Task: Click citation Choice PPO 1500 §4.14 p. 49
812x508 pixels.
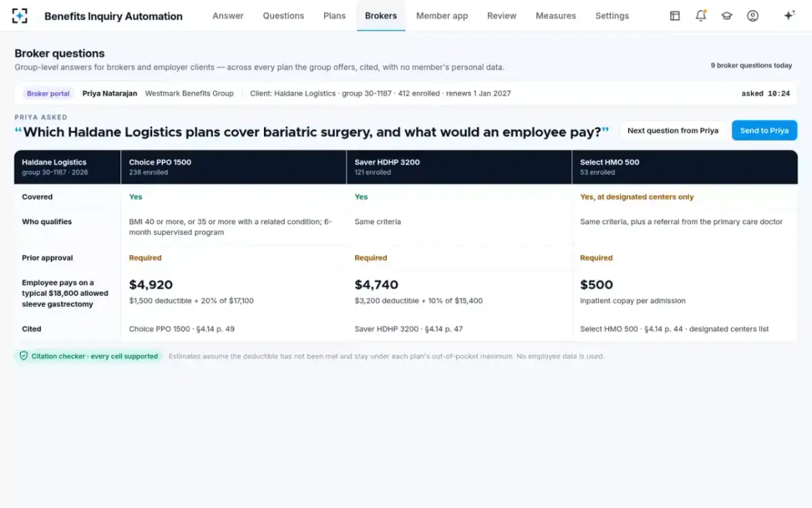Action: [182, 329]
